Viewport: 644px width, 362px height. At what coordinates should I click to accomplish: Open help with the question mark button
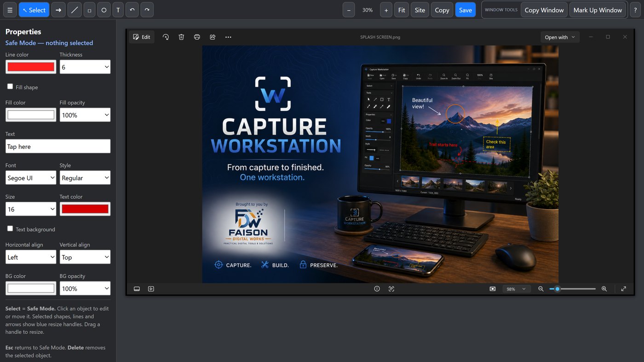(x=635, y=10)
